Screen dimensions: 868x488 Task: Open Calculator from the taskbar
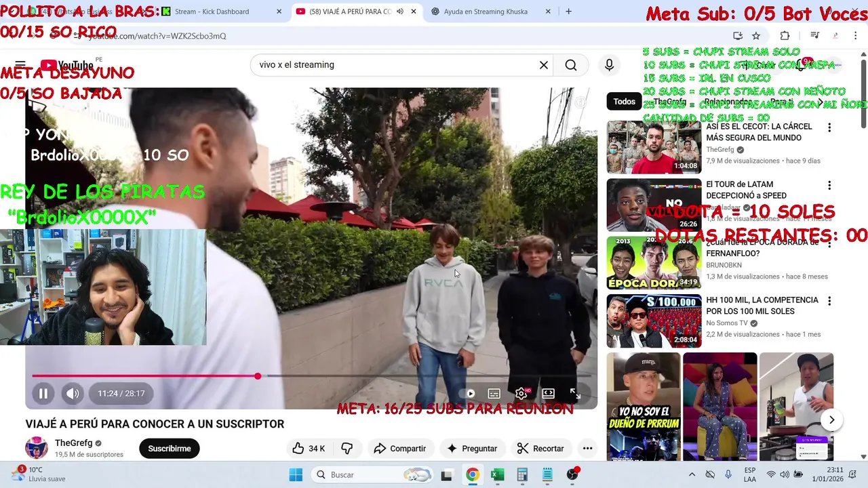click(522, 475)
